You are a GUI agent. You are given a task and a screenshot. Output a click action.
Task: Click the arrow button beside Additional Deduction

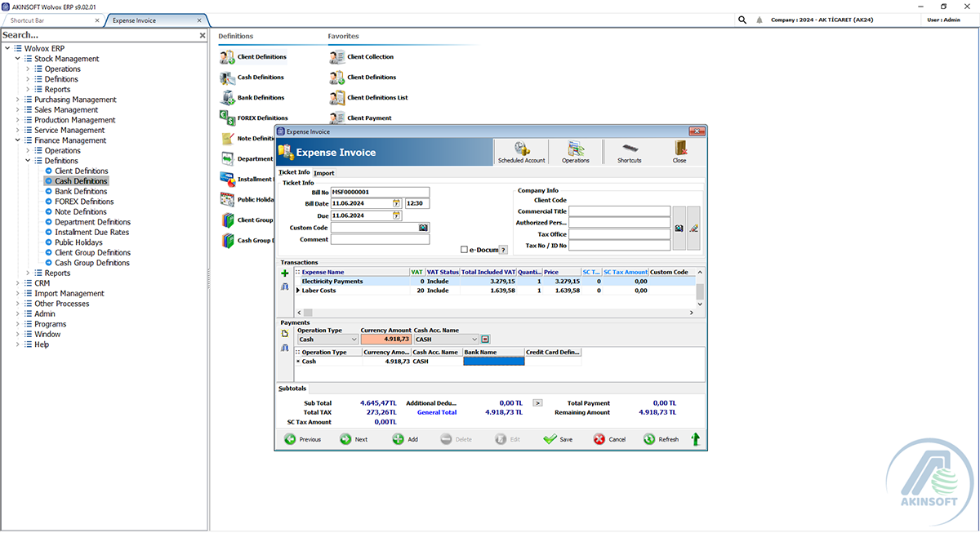(x=537, y=402)
